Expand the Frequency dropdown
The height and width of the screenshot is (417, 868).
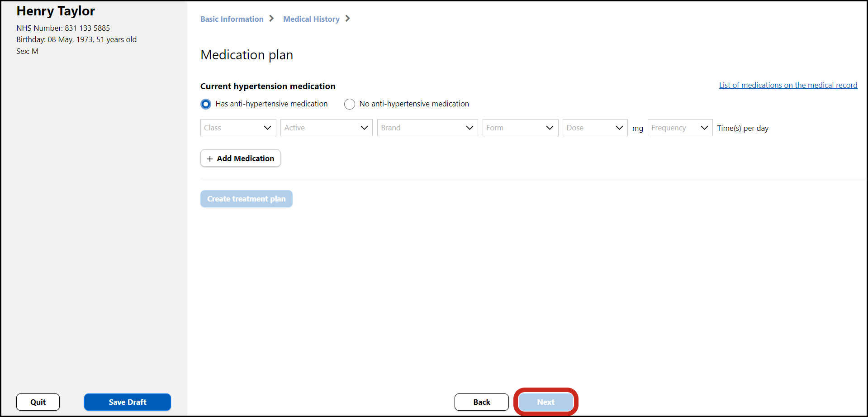click(679, 128)
